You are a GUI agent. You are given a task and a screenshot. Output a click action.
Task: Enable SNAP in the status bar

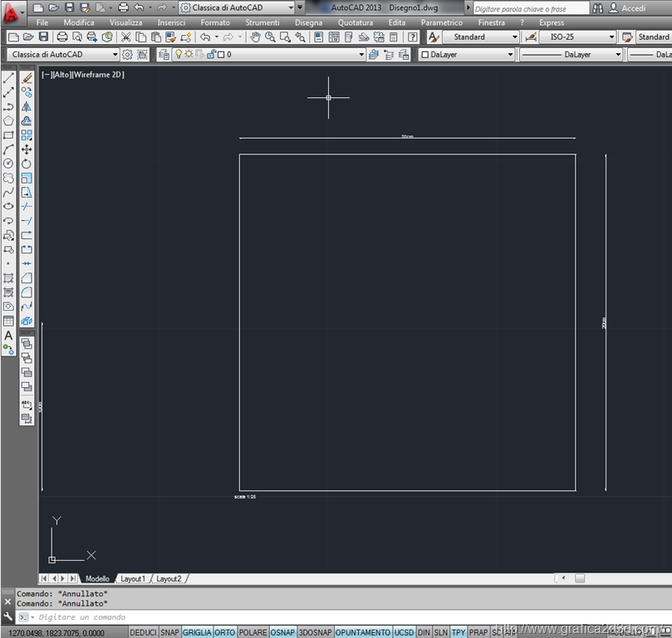point(169,632)
